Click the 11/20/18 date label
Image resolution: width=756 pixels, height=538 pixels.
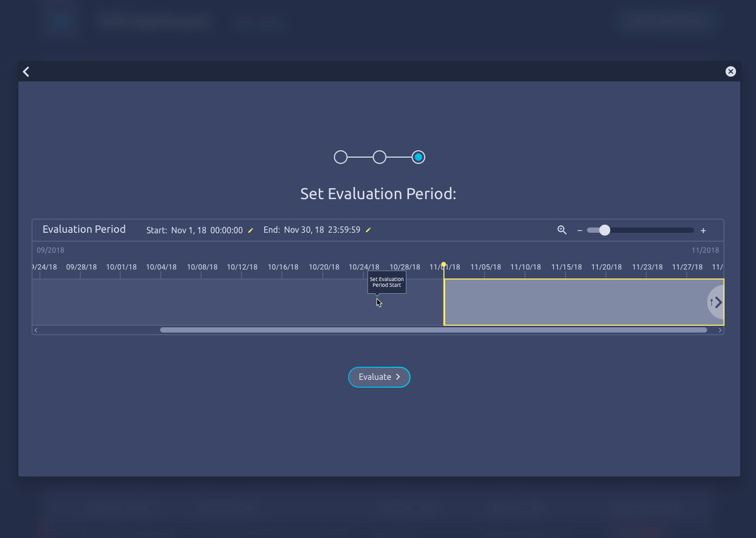(x=606, y=267)
